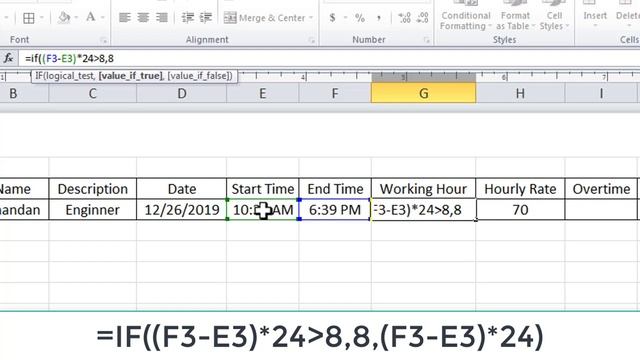The image size is (640, 360).
Task: Click the Working Hour formula cell G3
Action: [x=423, y=210]
